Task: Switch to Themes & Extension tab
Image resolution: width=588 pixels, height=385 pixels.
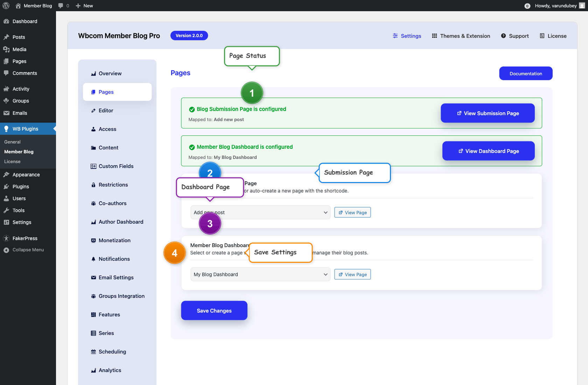Action: coord(461,36)
